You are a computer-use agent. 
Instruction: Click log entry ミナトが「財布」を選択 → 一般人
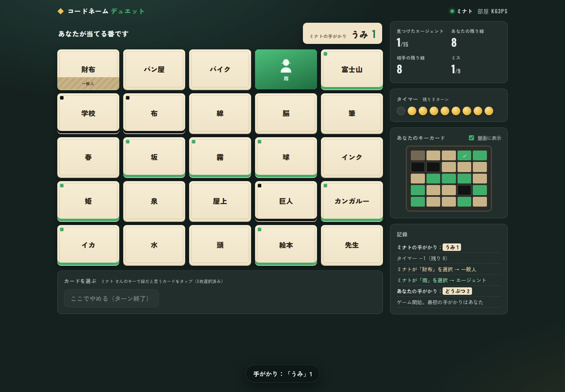[x=449, y=269]
